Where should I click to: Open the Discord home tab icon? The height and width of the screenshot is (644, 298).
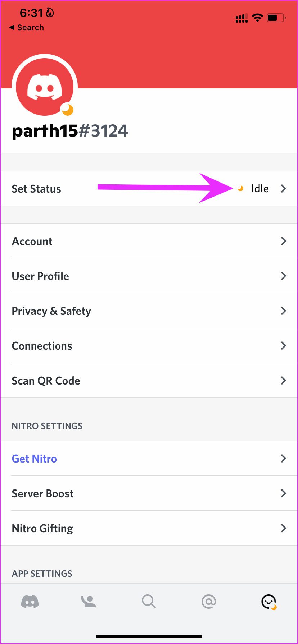point(30,601)
